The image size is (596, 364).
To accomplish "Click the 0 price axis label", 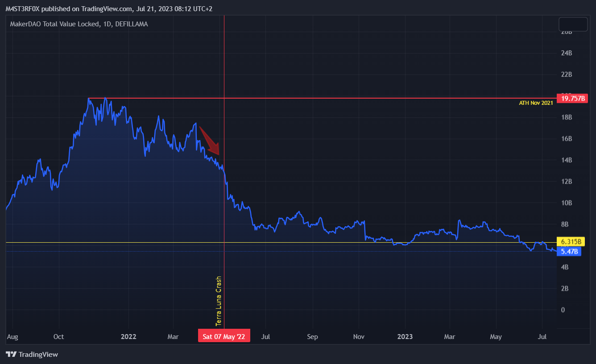I will (x=563, y=310).
